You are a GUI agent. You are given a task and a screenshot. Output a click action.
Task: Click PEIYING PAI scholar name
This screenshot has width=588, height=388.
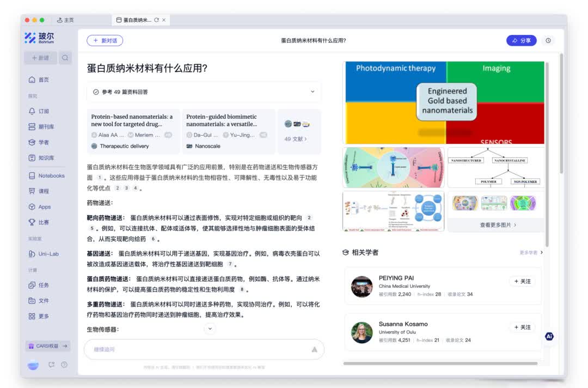pos(396,278)
